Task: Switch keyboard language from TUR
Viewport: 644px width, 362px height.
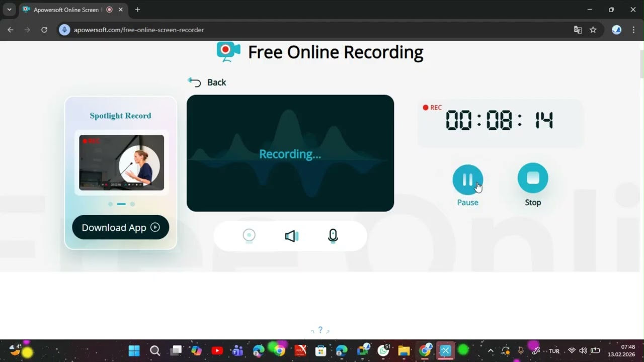Action: (x=554, y=351)
